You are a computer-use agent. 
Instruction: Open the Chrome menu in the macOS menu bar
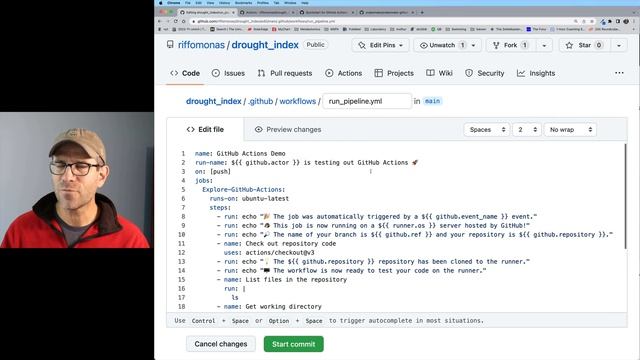pyautogui.click(x=173, y=3)
